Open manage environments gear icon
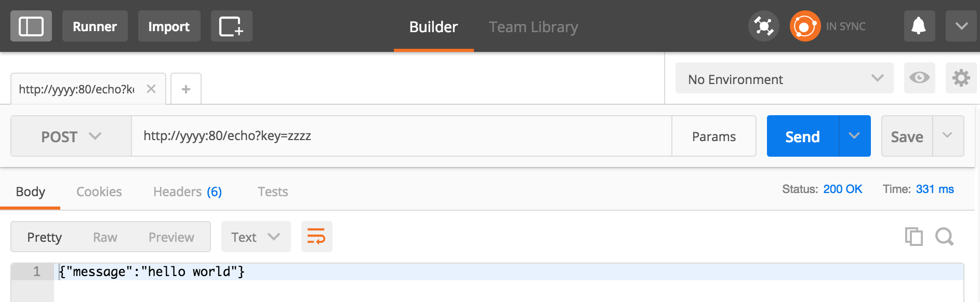The image size is (980, 302). [961, 78]
